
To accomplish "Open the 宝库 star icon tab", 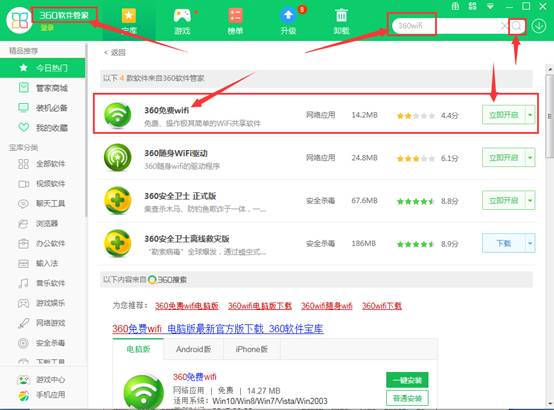I will click(129, 21).
